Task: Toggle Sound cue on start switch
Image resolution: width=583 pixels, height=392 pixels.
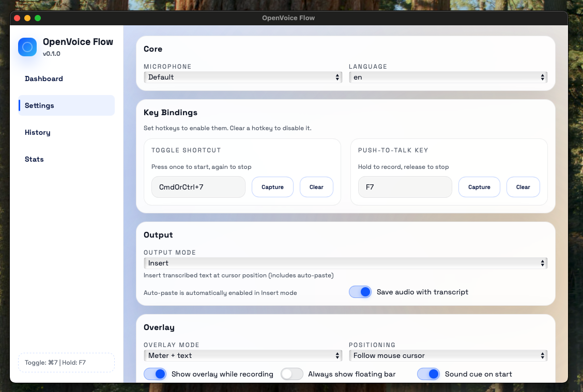Action: 428,374
